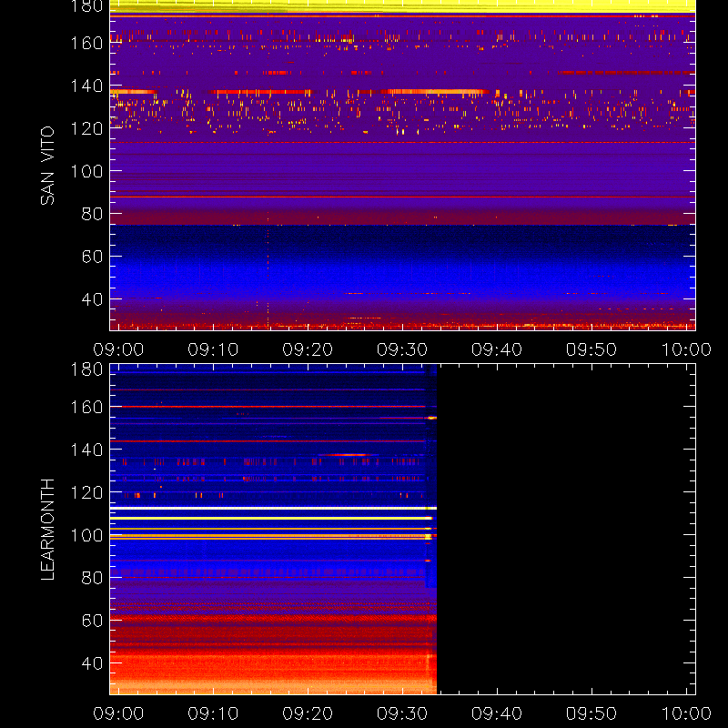Click 09:30 time label under Learmonth plot
The height and width of the screenshot is (728, 728).
[x=402, y=713]
